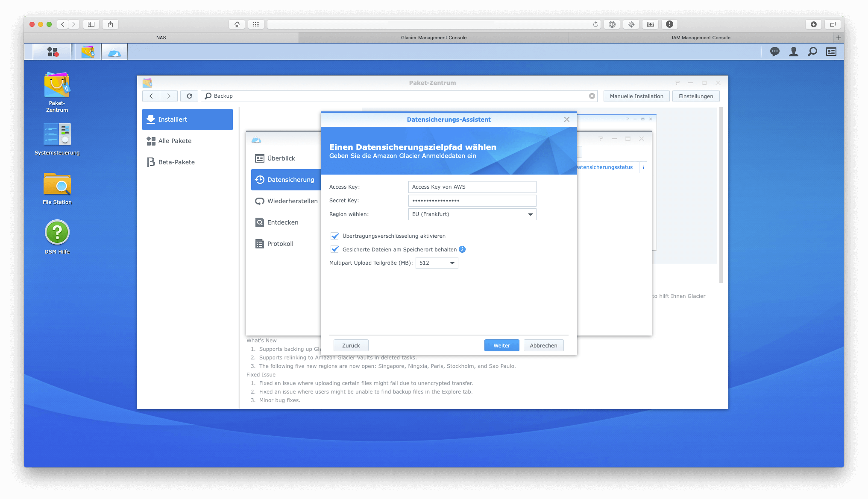Image resolution: width=868 pixels, height=499 pixels.
Task: Open Systemsteuerung desktop icon
Action: 57,139
